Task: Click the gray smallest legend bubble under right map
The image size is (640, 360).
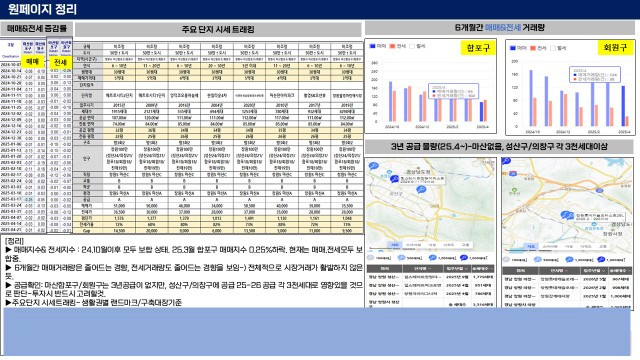Action: (507, 260)
